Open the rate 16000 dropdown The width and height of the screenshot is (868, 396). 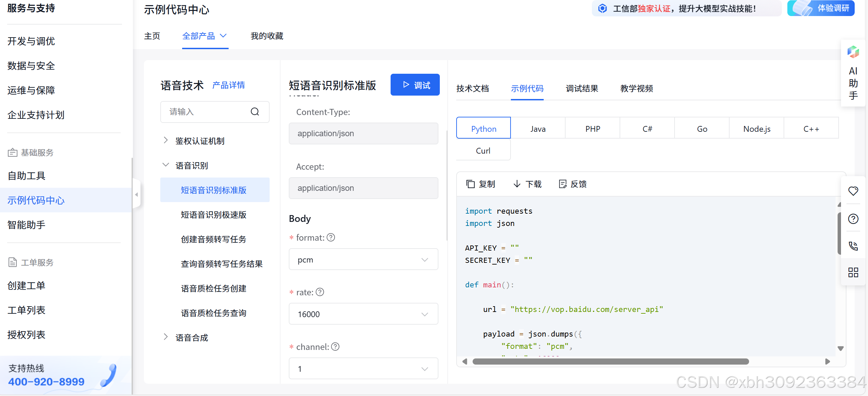(363, 314)
